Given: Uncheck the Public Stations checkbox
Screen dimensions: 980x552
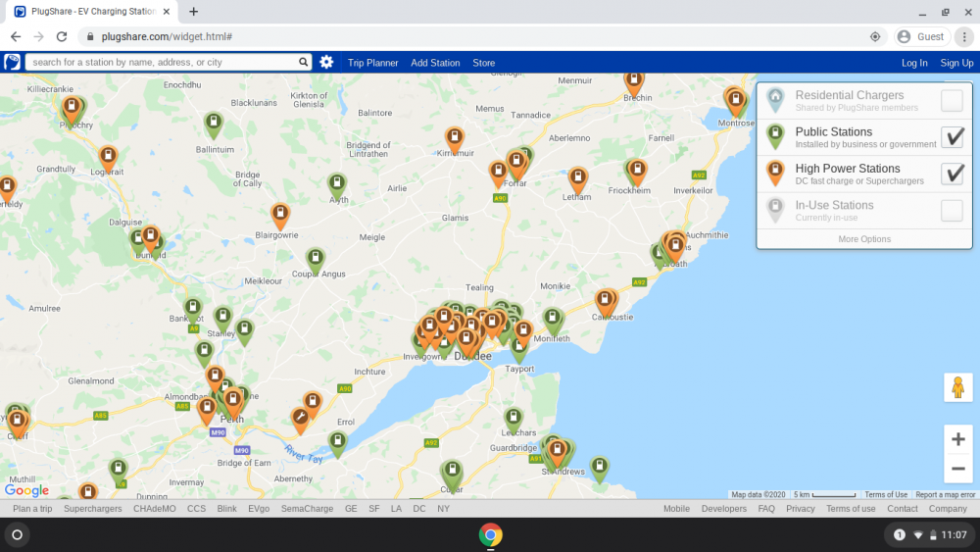Looking at the screenshot, I should coord(952,137).
